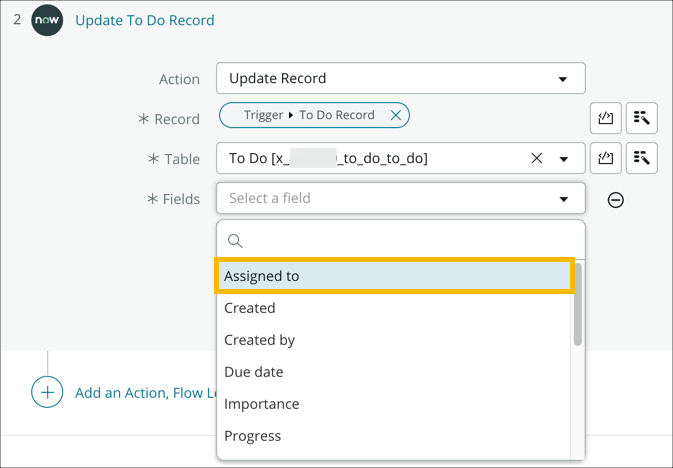Expand the Action dropdown showing Update Record
Viewport: 673px width, 468px height.
[400, 78]
